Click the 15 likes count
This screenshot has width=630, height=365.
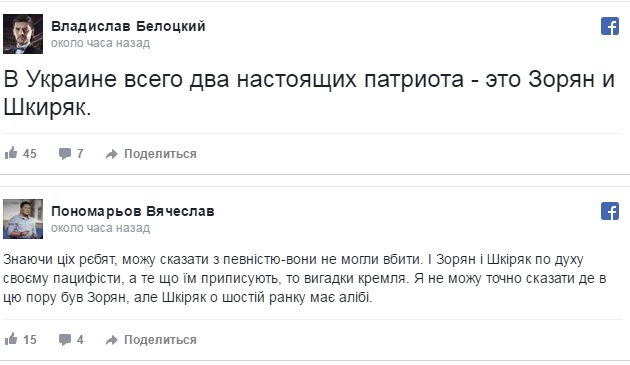[30, 340]
